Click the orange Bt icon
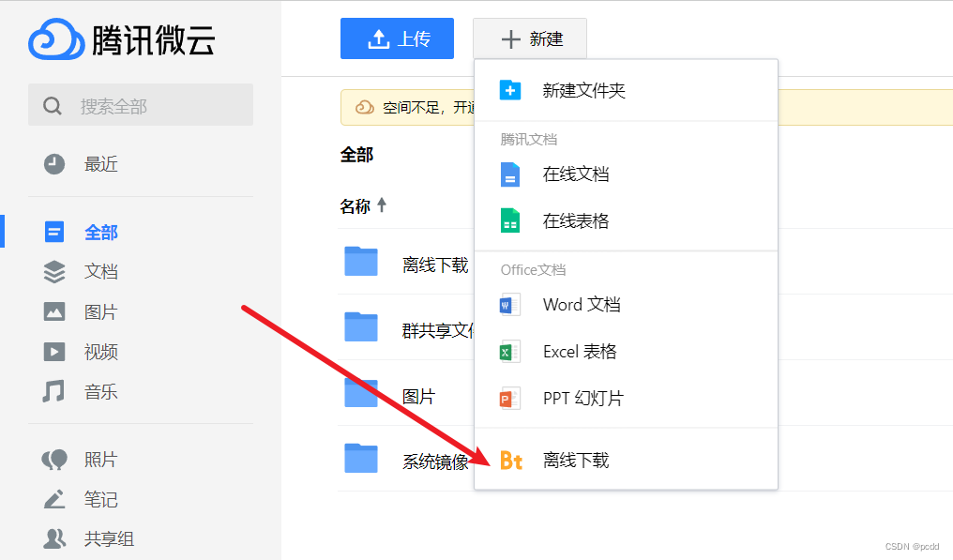Image resolution: width=953 pixels, height=560 pixels. tap(510, 461)
